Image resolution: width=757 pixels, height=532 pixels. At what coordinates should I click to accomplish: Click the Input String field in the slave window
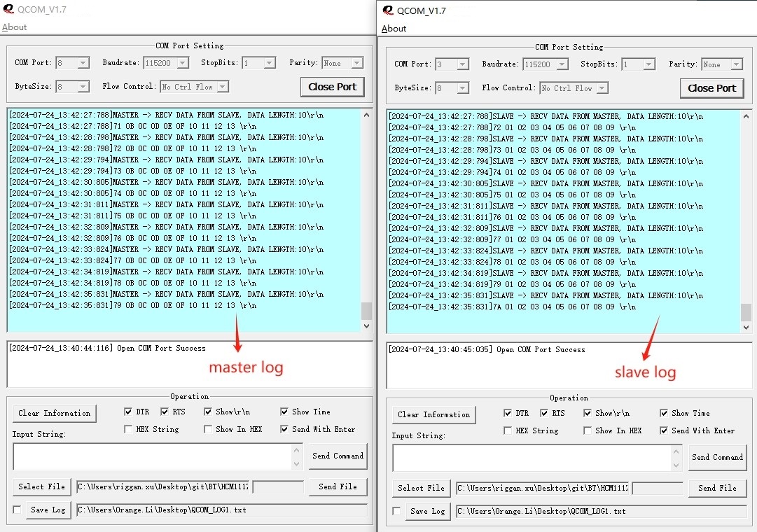[x=532, y=457]
